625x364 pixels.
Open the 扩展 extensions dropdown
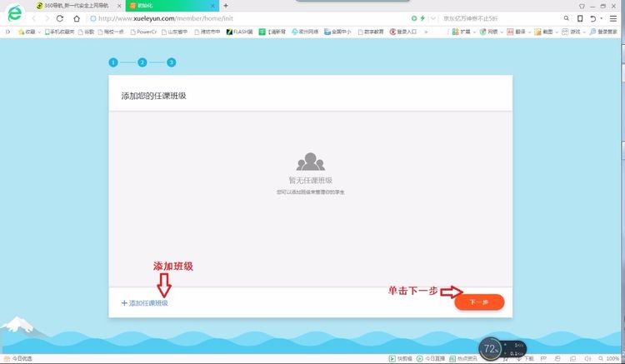click(x=464, y=32)
